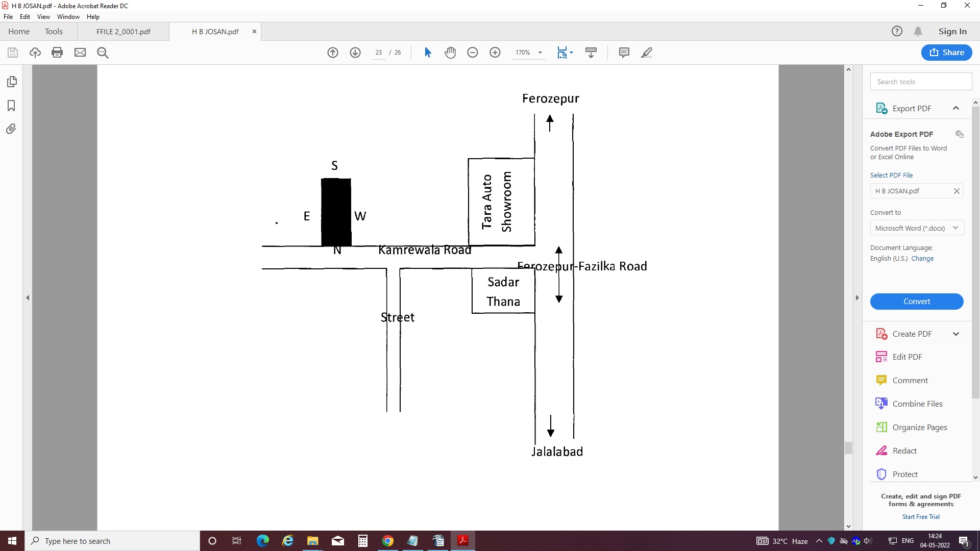Open the Find text magnifier icon
Viewport: 980px width, 551px height.
103,53
